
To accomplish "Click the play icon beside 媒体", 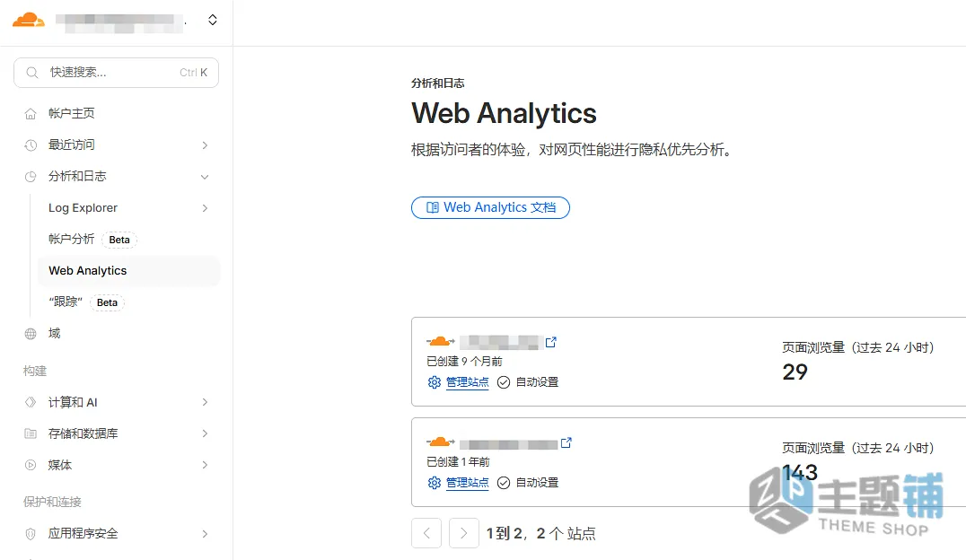I will click(31, 465).
